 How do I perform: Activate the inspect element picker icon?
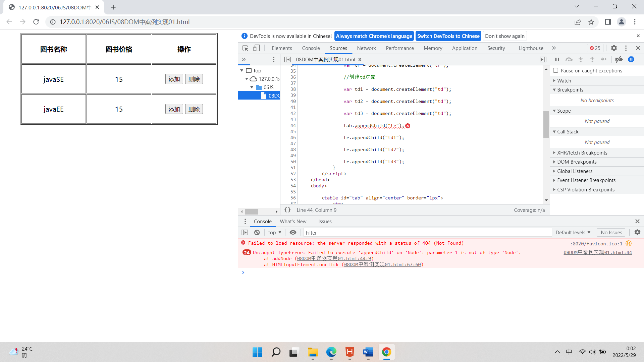click(245, 48)
